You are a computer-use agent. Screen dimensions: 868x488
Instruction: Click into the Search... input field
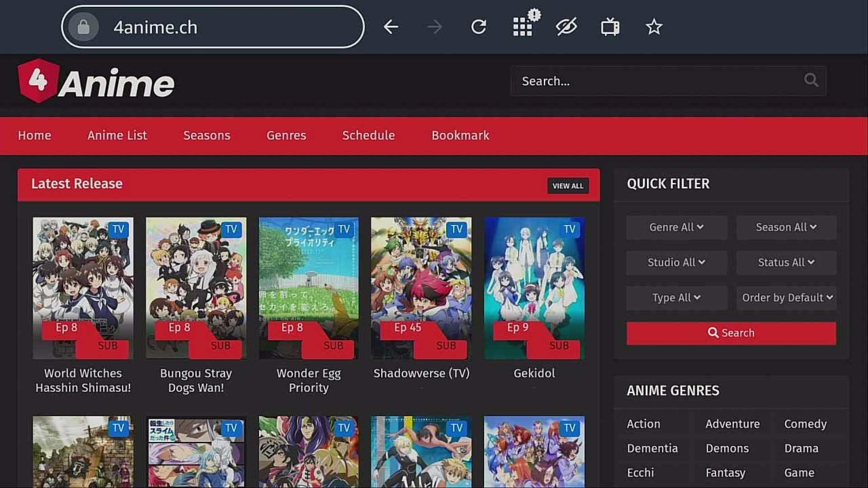[x=668, y=81]
